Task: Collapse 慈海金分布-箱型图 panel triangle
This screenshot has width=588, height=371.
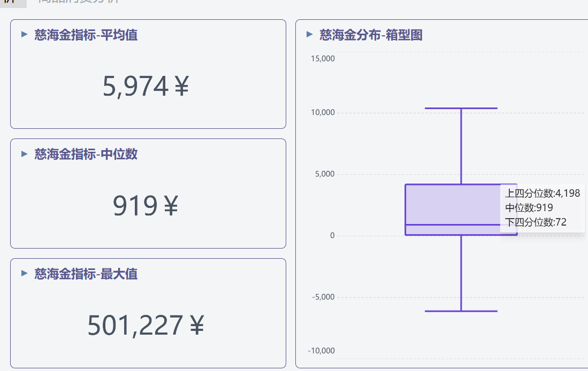Action: tap(309, 34)
